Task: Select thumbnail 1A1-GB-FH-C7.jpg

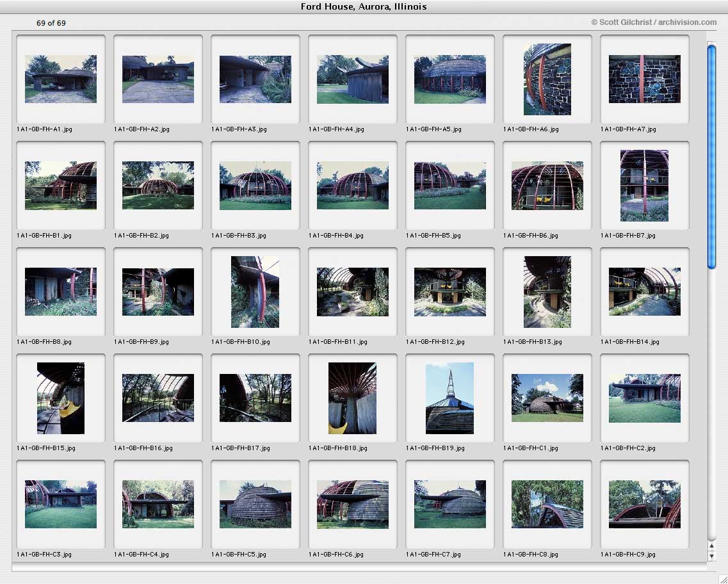Action: click(450, 504)
